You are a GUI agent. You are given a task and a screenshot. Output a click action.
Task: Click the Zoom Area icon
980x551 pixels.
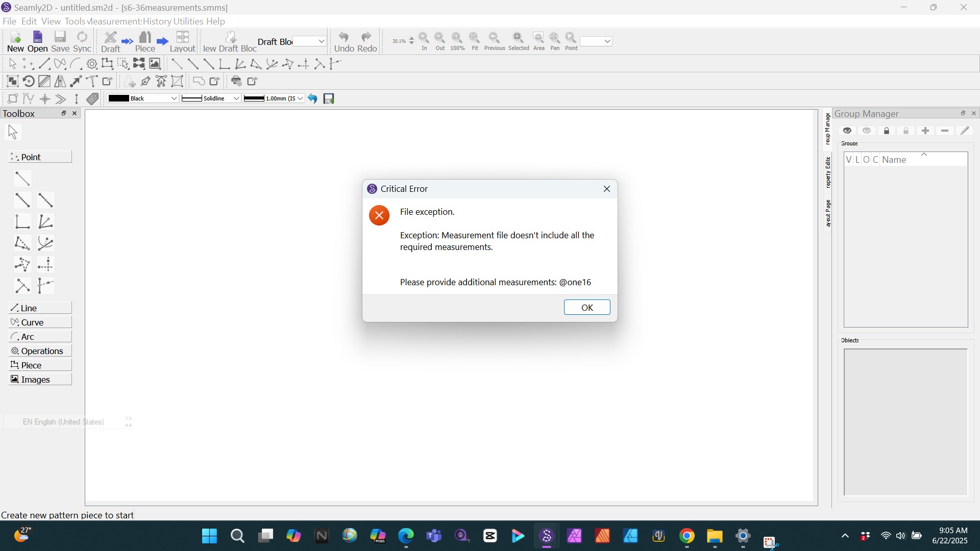(538, 41)
